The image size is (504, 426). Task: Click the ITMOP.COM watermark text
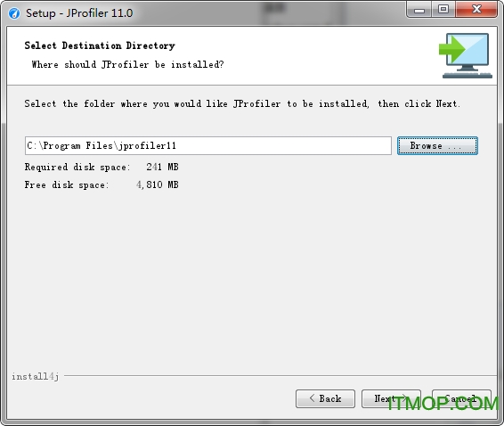point(443,403)
